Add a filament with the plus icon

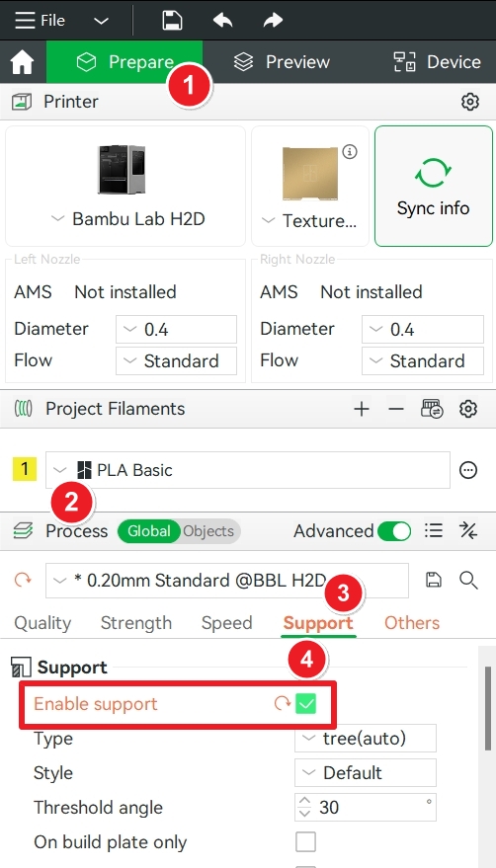point(362,409)
